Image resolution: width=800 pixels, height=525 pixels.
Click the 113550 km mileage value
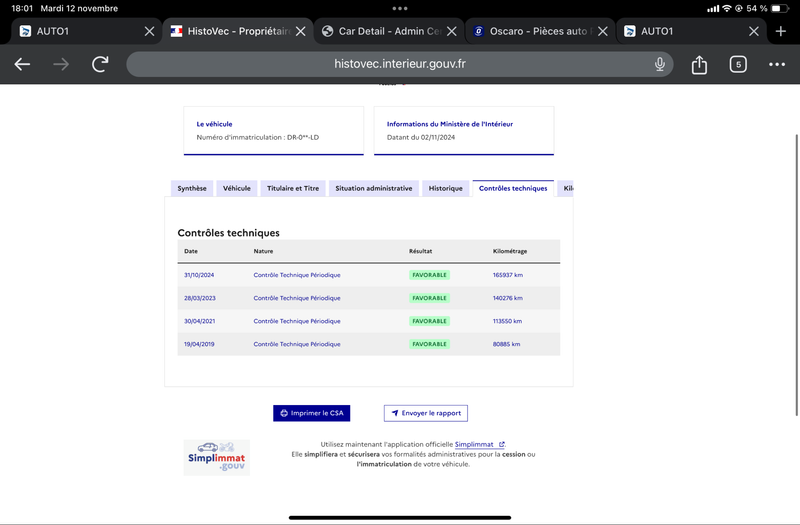(507, 321)
